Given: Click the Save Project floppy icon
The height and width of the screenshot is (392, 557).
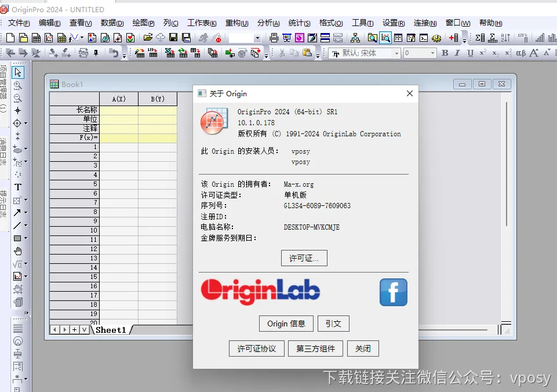Looking at the screenshot, I should (173, 38).
